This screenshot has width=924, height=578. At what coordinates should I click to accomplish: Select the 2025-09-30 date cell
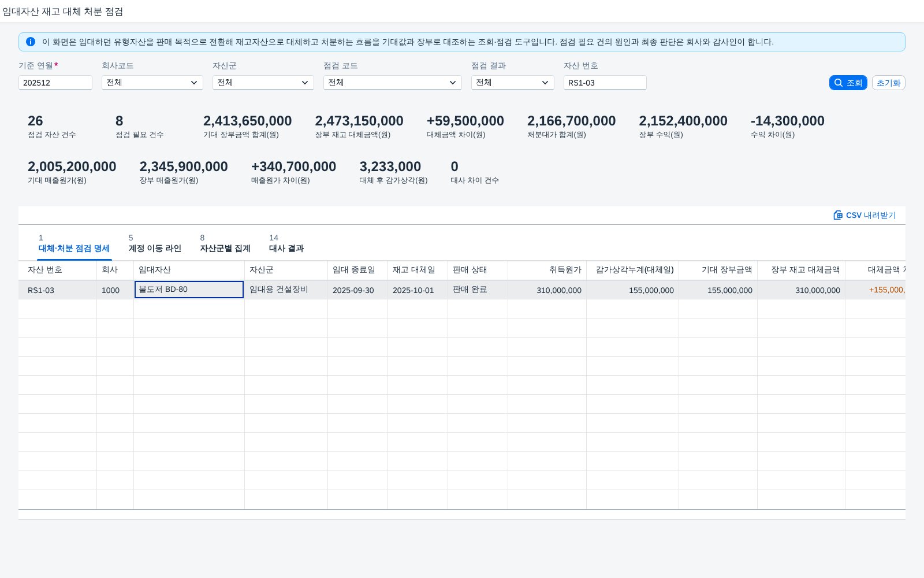(358, 290)
